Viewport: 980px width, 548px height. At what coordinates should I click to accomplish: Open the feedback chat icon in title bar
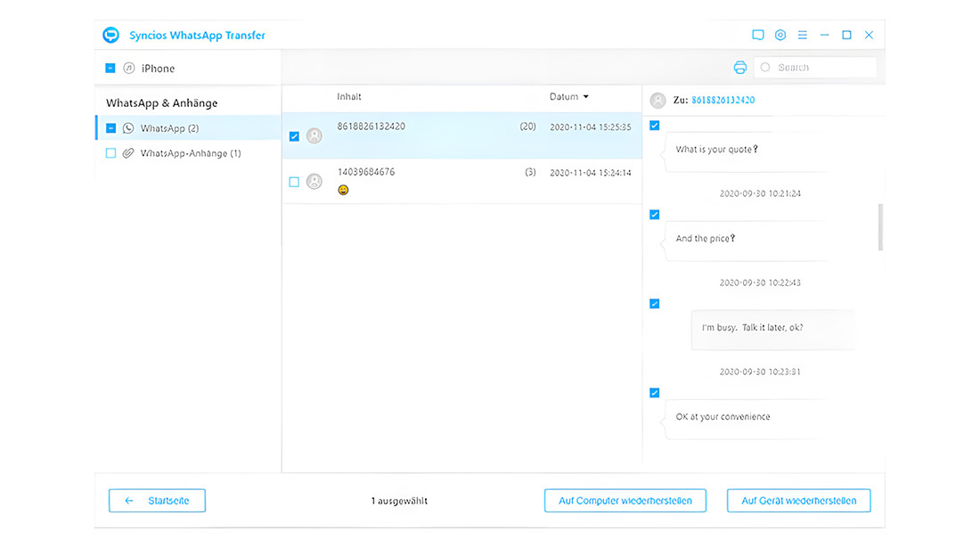point(757,35)
